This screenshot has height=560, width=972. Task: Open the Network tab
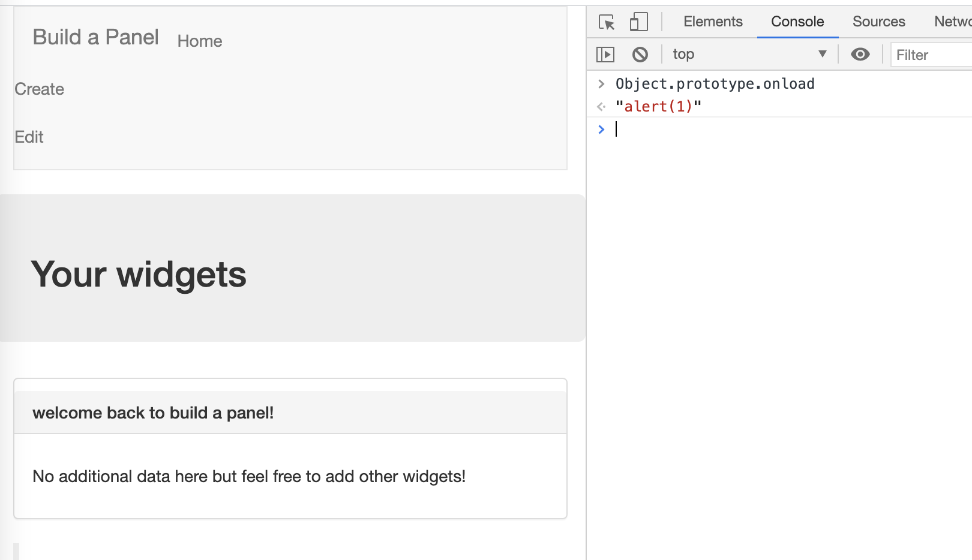(x=952, y=22)
